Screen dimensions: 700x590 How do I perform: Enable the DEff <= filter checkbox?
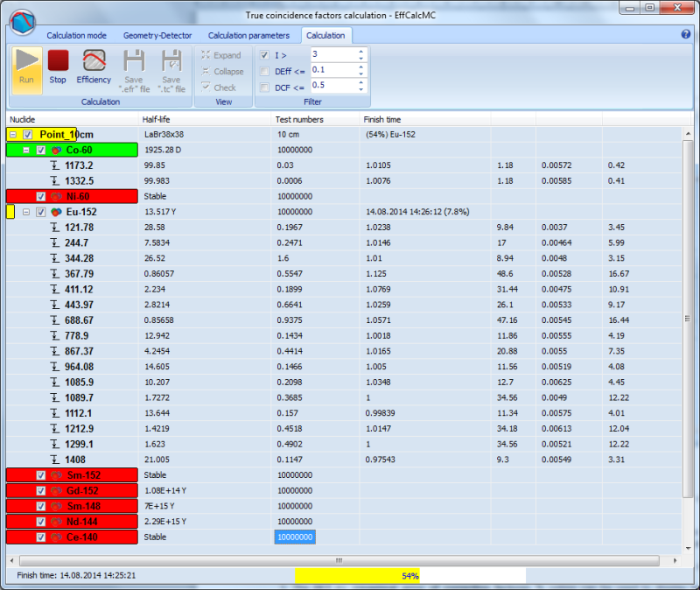coord(264,71)
